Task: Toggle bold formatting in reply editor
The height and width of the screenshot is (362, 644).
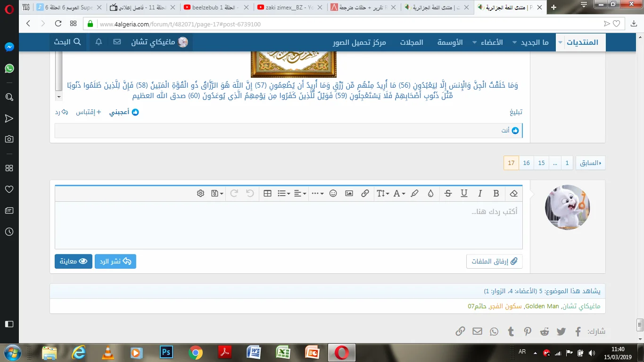Action: point(496,193)
